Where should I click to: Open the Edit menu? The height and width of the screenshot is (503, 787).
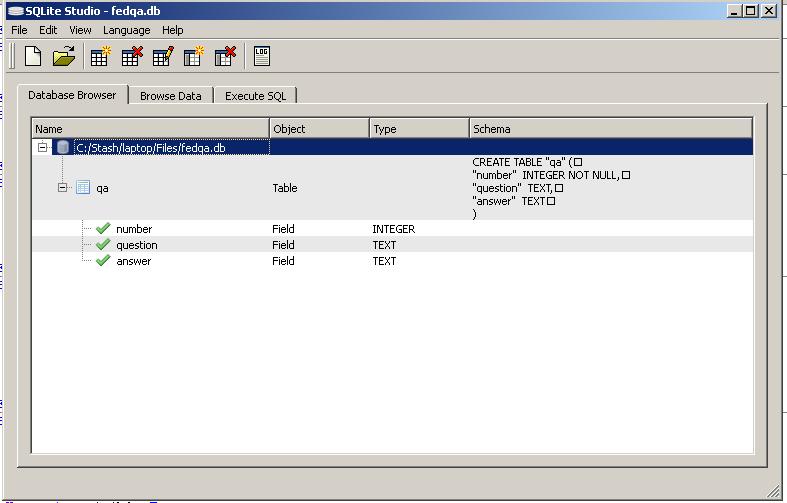48,30
